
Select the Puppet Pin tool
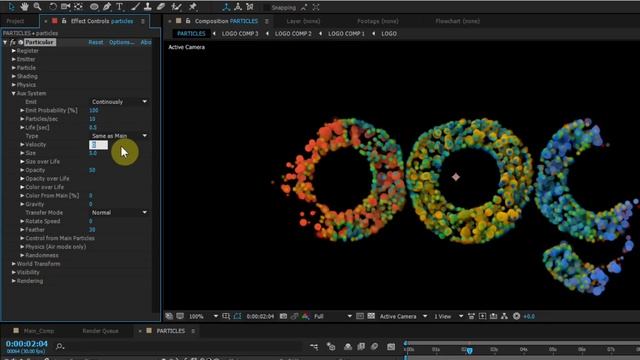[x=193, y=7]
